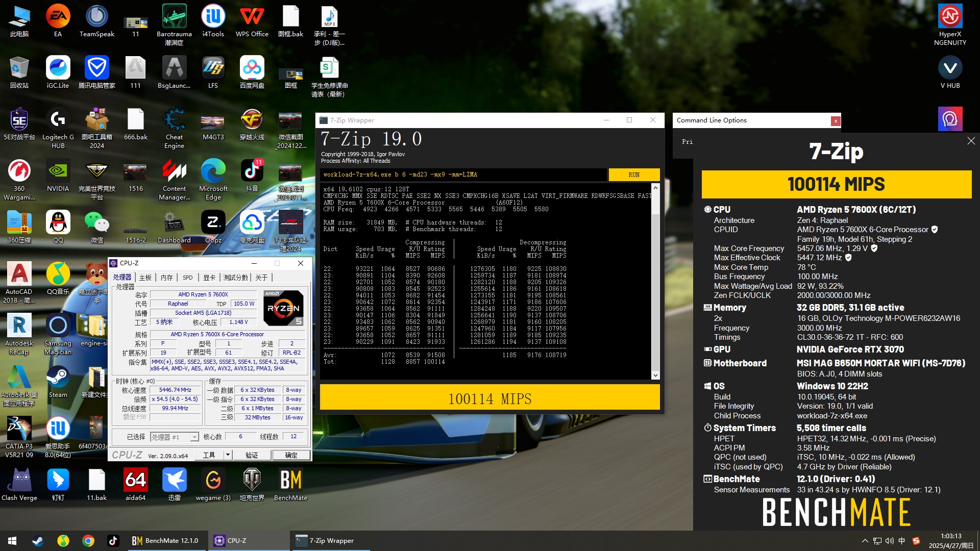Open the EA desktop shortcut
Image resolution: width=980 pixels, height=551 pixels.
click(x=58, y=21)
